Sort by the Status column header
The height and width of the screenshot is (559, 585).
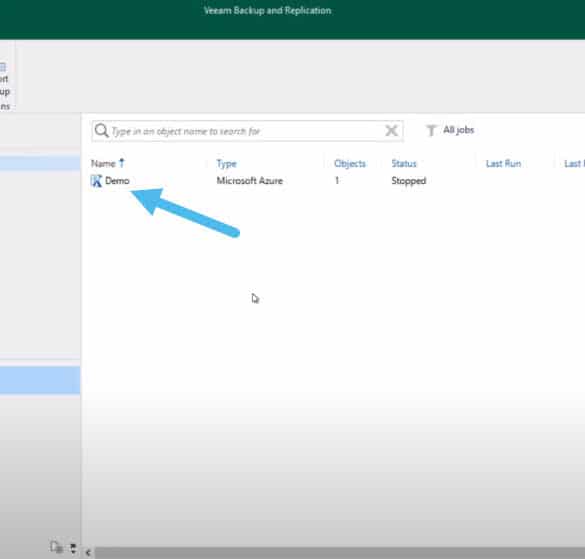404,163
